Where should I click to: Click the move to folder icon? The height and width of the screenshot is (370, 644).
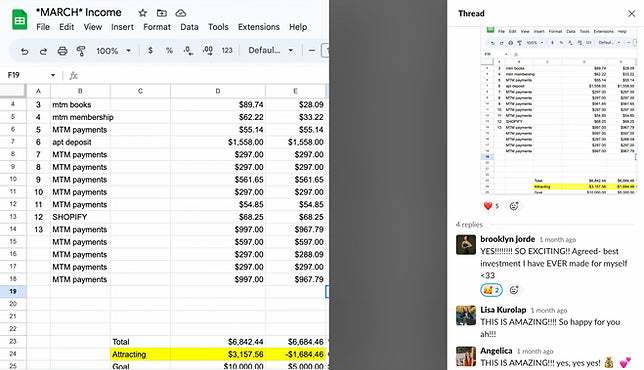click(161, 13)
